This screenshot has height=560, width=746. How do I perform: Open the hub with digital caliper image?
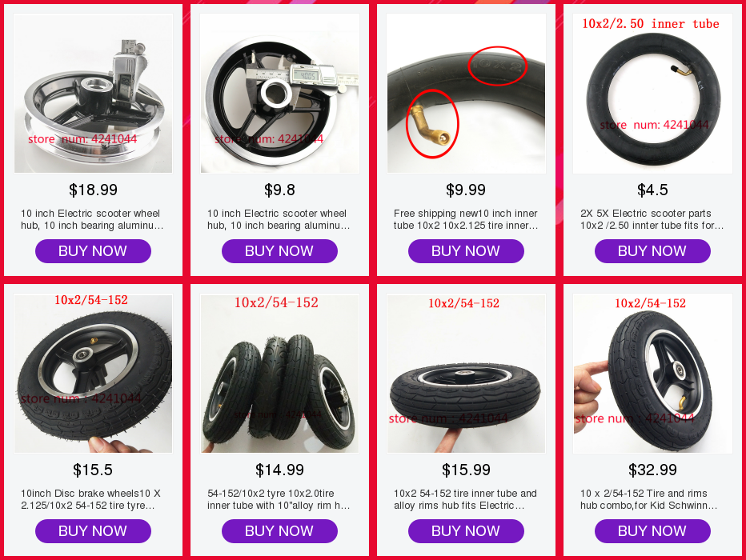(280, 93)
